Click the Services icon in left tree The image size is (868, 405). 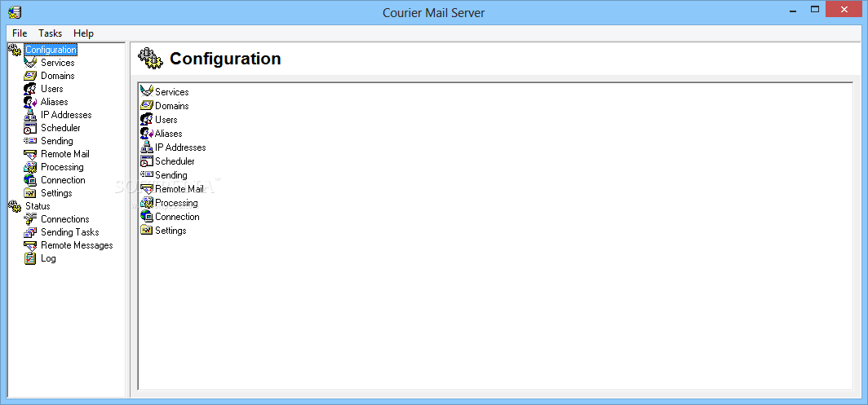(30, 63)
